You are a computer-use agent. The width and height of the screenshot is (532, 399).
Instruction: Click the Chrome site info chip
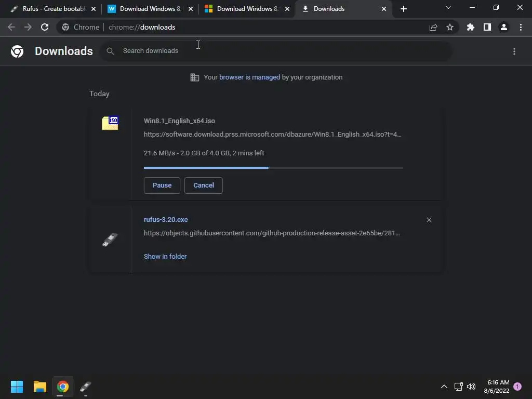(x=81, y=27)
